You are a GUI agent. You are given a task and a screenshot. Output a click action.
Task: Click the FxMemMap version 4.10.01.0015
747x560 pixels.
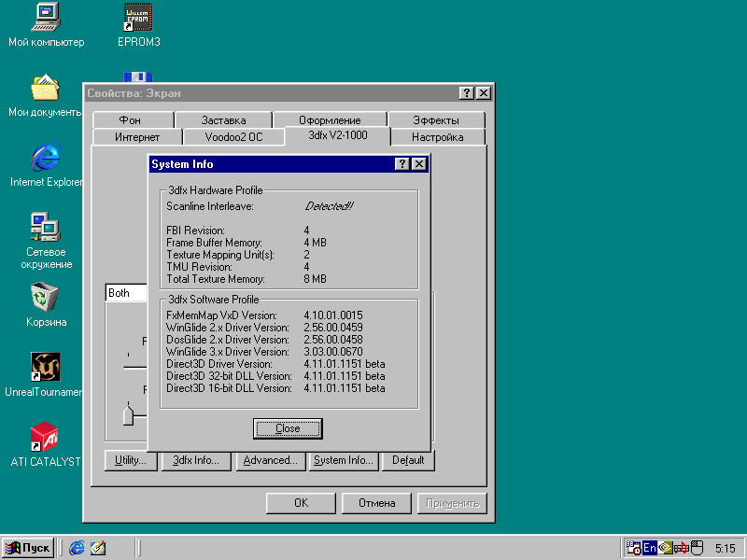pyautogui.click(x=333, y=315)
